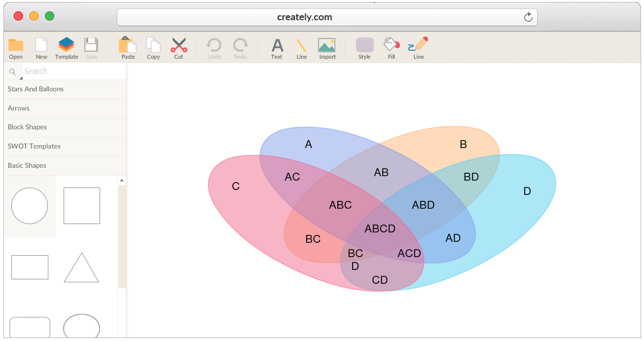Viewport: 644px width, 341px height.
Task: Expand the Stars And Balloons category
Action: pyautogui.click(x=65, y=89)
